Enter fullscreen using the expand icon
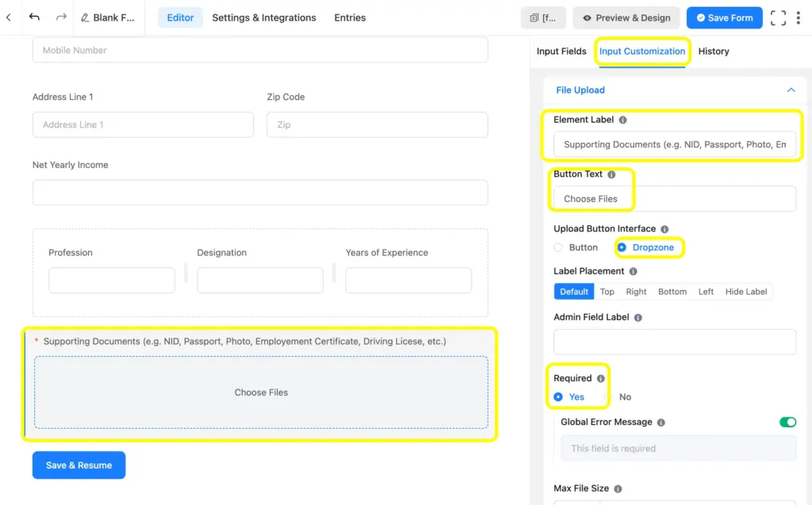 pyautogui.click(x=778, y=17)
